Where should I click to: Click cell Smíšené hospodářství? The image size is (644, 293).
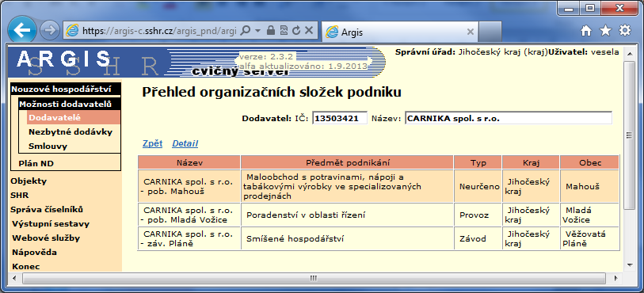pyautogui.click(x=348, y=238)
